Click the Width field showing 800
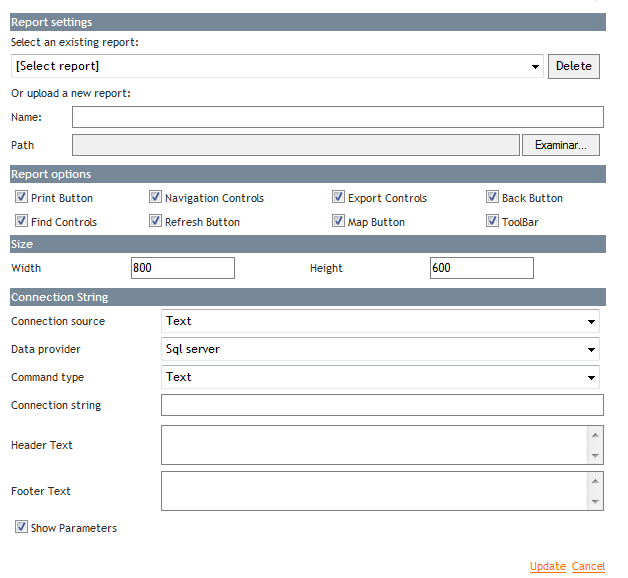Screen dimensions: 628x578 [x=182, y=268]
